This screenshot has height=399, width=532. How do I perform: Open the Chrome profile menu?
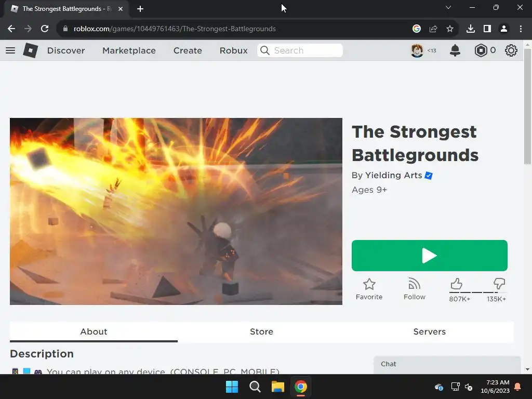pyautogui.click(x=504, y=29)
